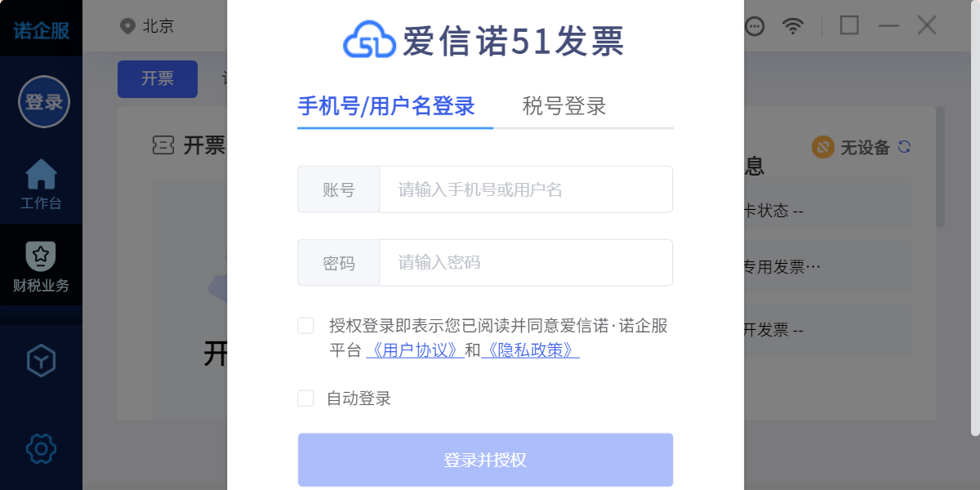Image resolution: width=980 pixels, height=490 pixels.
Task: Click the 账号 phone/username input field
Action: tap(525, 189)
